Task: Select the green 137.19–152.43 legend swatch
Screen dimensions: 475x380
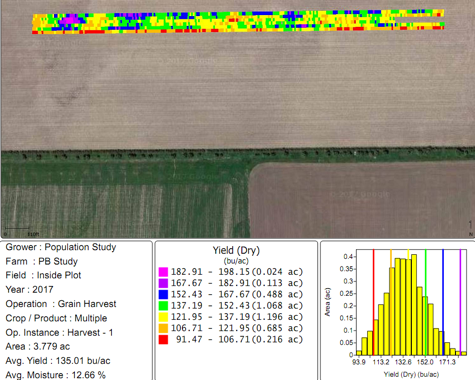Action: click(163, 306)
